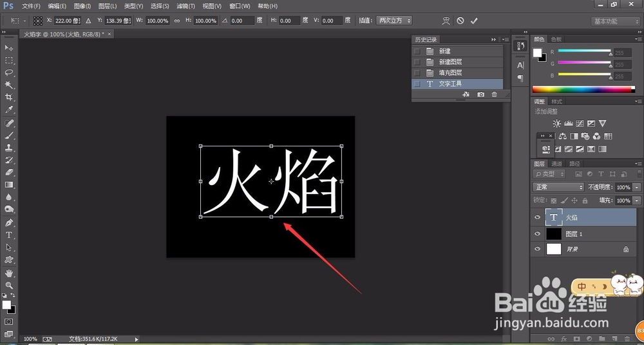The image size is (644, 345).
Task: Select the Lasso tool
Action: click(8, 73)
